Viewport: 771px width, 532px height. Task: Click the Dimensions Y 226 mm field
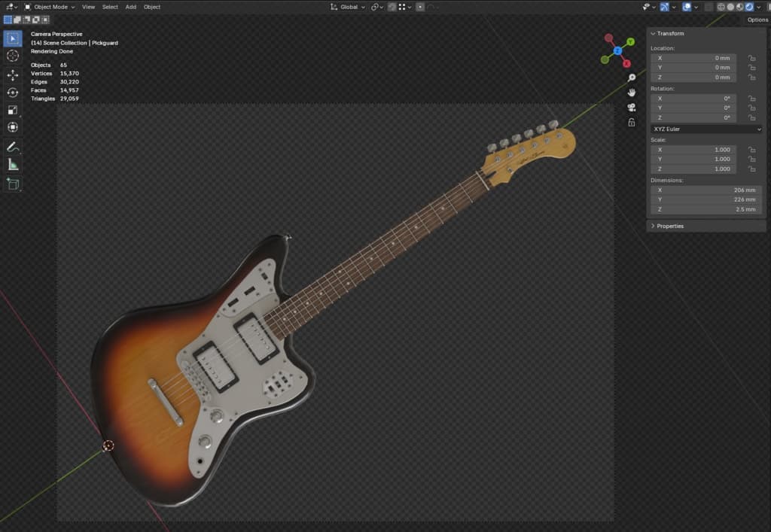click(x=706, y=199)
